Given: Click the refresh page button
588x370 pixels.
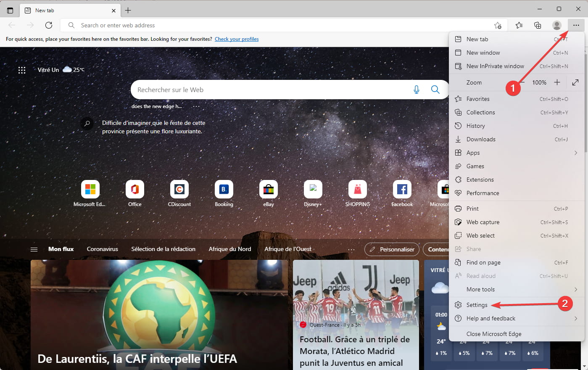Looking at the screenshot, I should click(49, 25).
